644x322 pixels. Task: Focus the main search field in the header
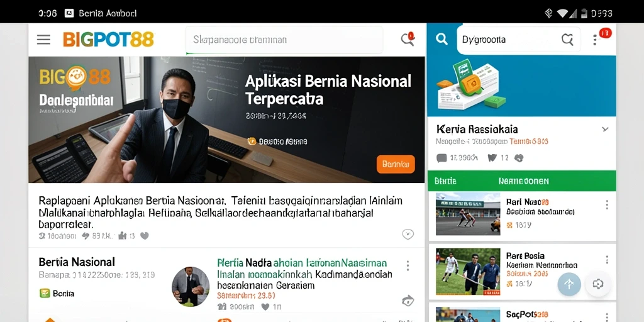[x=284, y=40]
